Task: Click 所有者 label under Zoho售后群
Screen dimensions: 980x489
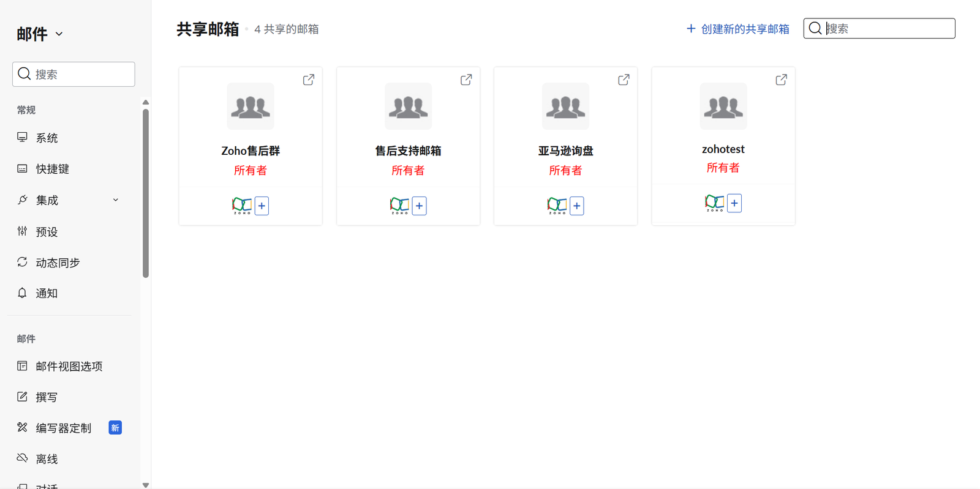Action: (251, 170)
